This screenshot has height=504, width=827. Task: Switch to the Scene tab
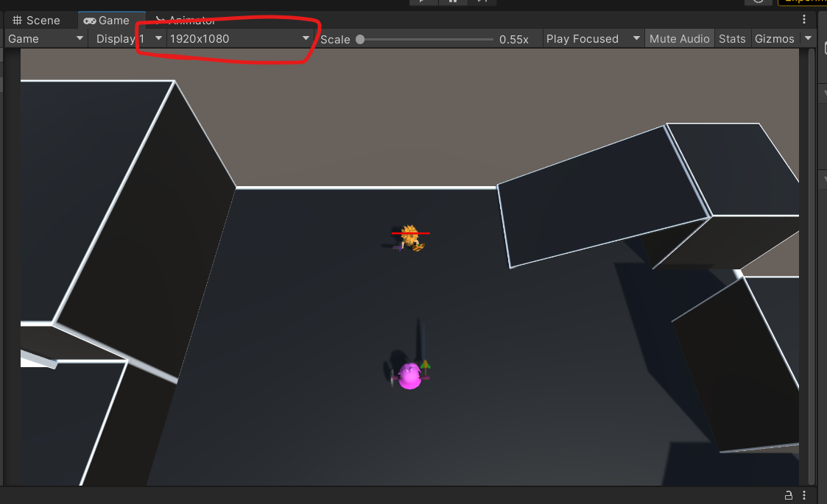pyautogui.click(x=36, y=21)
